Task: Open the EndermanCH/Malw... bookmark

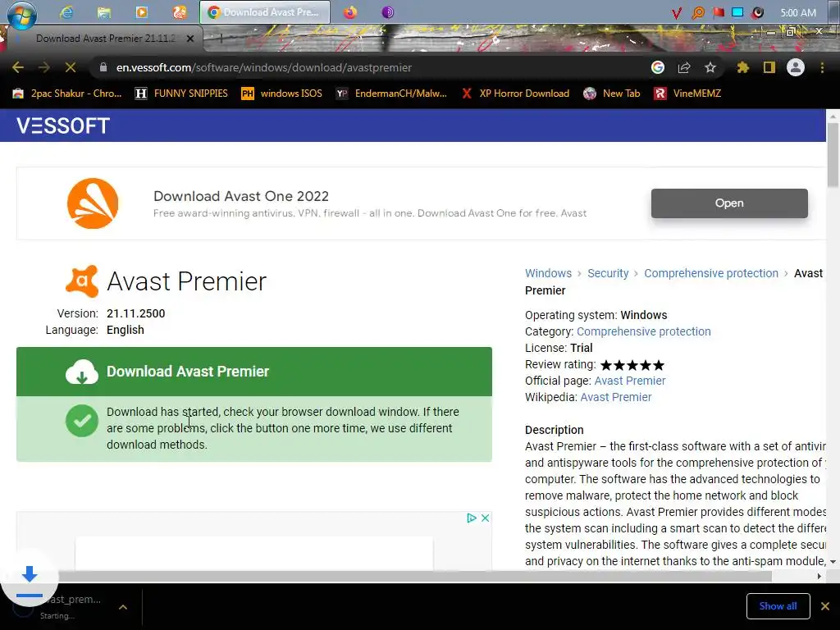Action: [391, 94]
